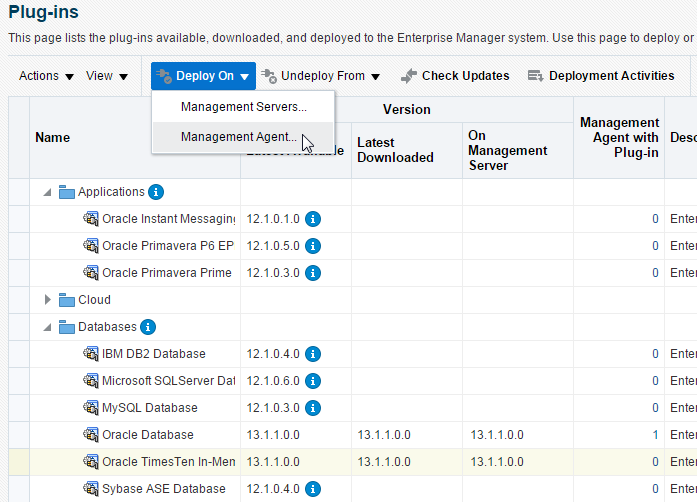Click plug-in icon of Oracle Primavera P6

[x=91, y=245]
